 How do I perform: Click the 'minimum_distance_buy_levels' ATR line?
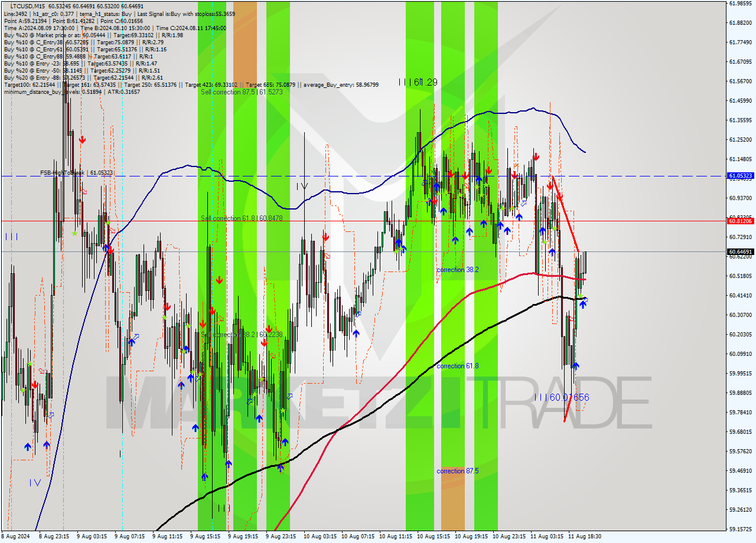[x=72, y=91]
